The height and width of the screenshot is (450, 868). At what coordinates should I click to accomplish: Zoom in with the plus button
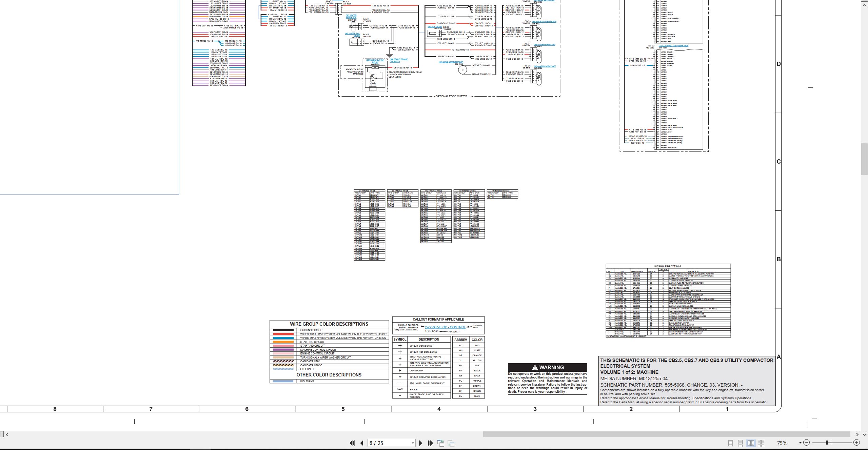(x=856, y=443)
